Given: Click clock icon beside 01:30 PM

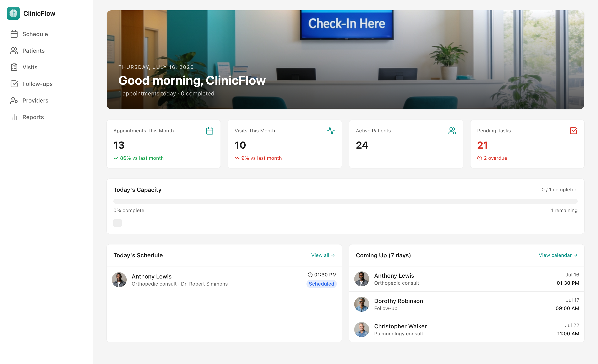Looking at the screenshot, I should pyautogui.click(x=310, y=275).
